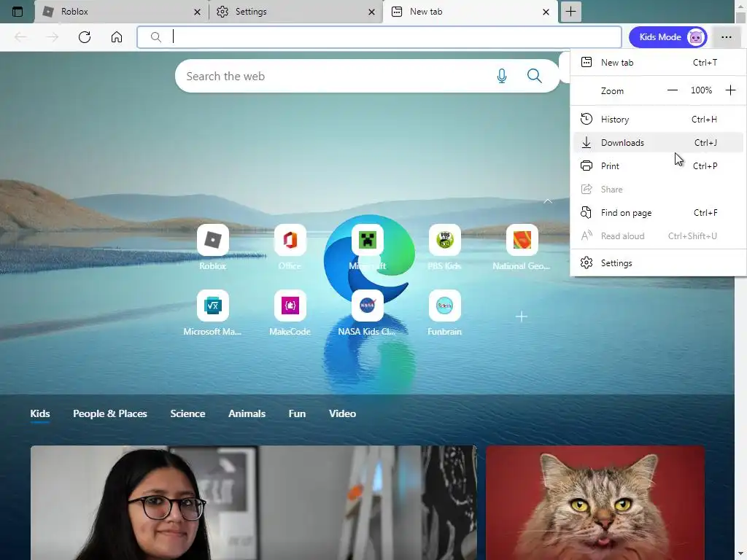Focus the browser address bar
This screenshot has width=747, height=560.
pyautogui.click(x=379, y=37)
